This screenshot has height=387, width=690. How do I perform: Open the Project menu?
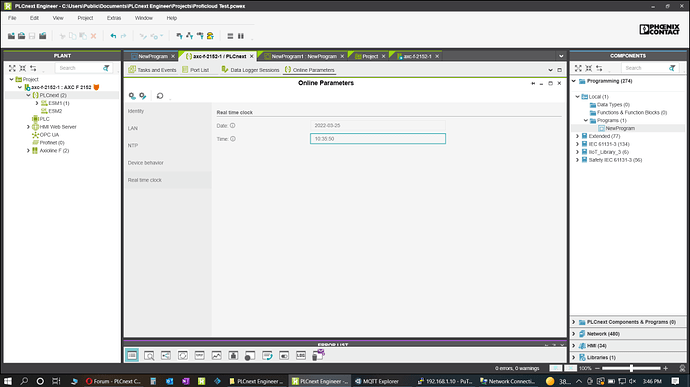coord(85,18)
